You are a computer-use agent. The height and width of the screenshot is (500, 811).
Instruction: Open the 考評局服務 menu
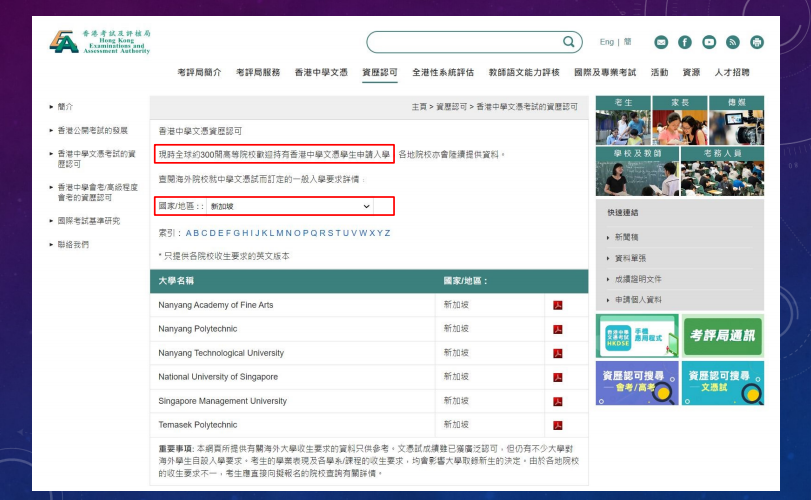point(258,72)
